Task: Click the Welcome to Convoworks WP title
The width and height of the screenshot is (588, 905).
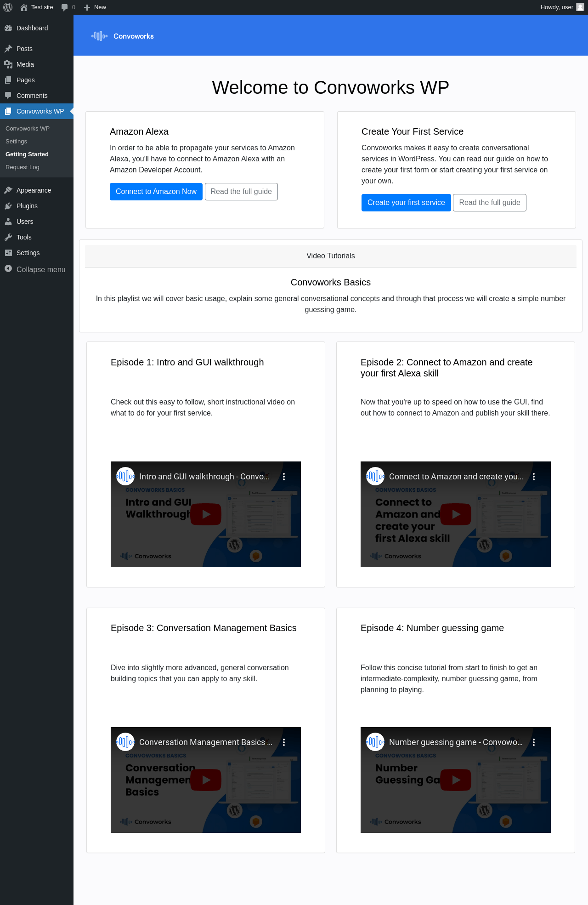Action: click(331, 87)
